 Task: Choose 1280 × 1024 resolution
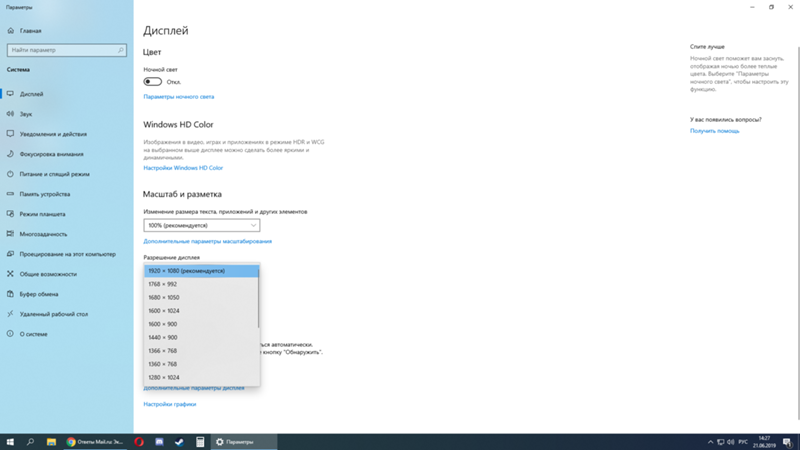(x=201, y=377)
